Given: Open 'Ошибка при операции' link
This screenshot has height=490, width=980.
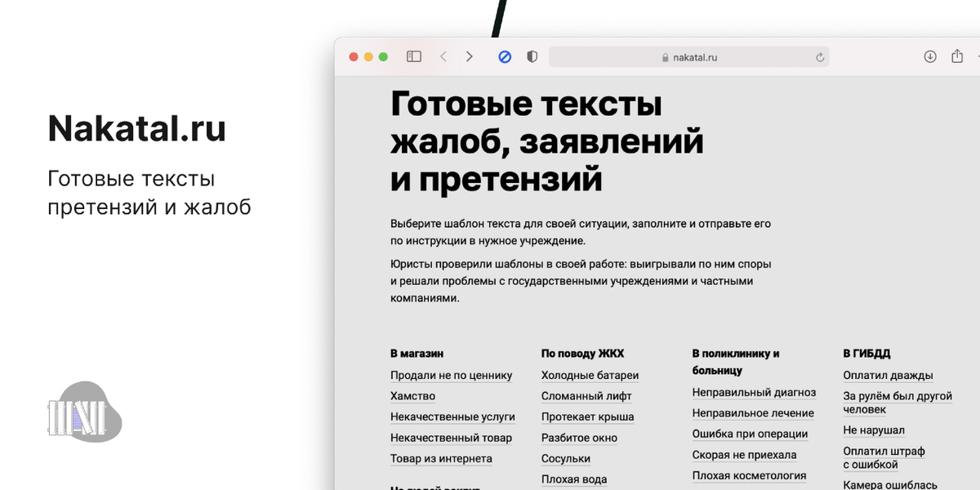Looking at the screenshot, I should coord(750,434).
